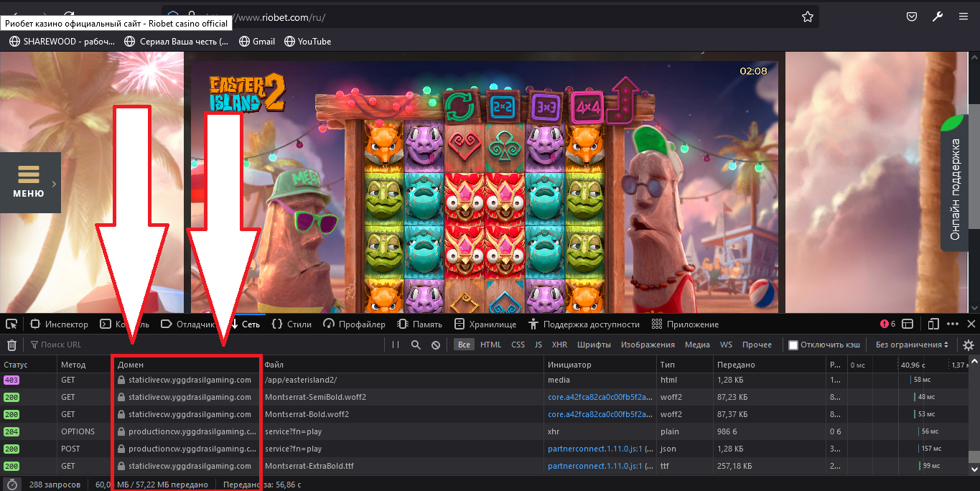980x491 pixels.
Task: Switch to the 'Инспектор' tab
Action: click(59, 324)
